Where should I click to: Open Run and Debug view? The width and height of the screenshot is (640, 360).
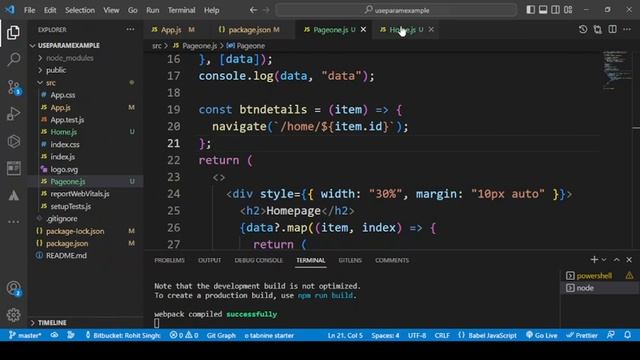click(x=13, y=114)
